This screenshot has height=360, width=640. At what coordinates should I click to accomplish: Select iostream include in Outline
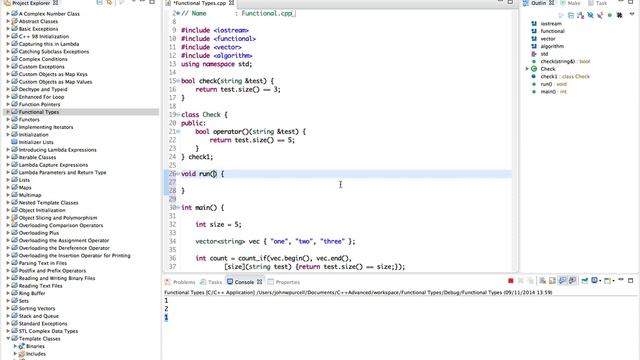[551, 24]
